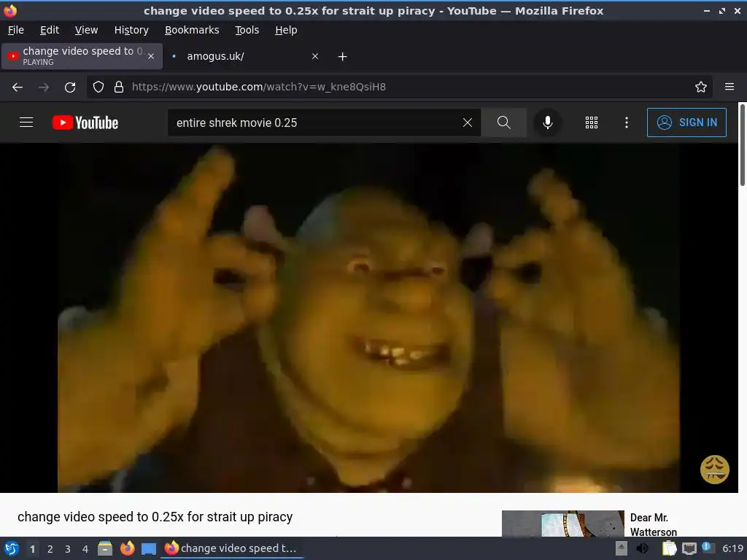
Task: Open the Tools menu
Action: (247, 30)
